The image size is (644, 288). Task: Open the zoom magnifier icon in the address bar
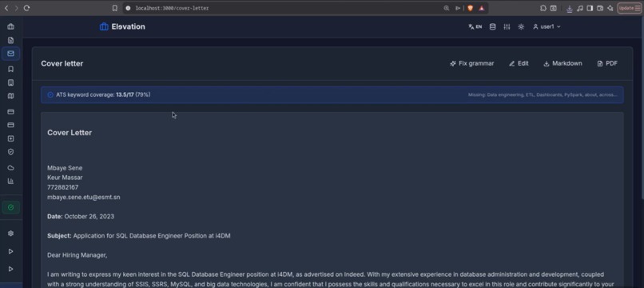pyautogui.click(x=447, y=8)
